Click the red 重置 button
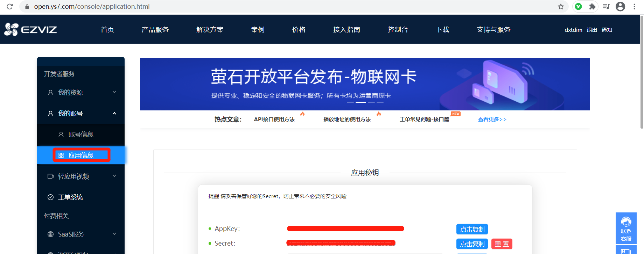 click(502, 244)
